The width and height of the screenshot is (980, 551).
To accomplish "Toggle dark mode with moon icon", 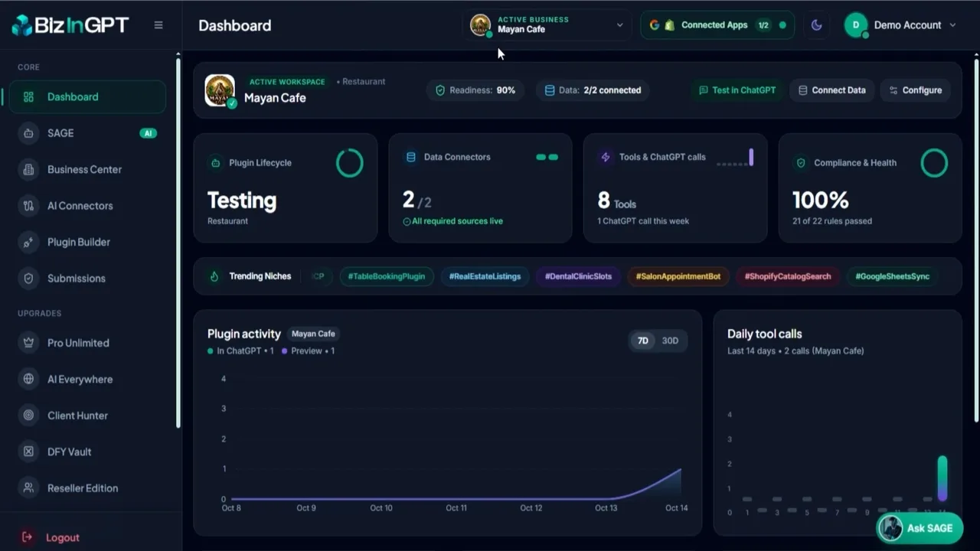I will (816, 25).
